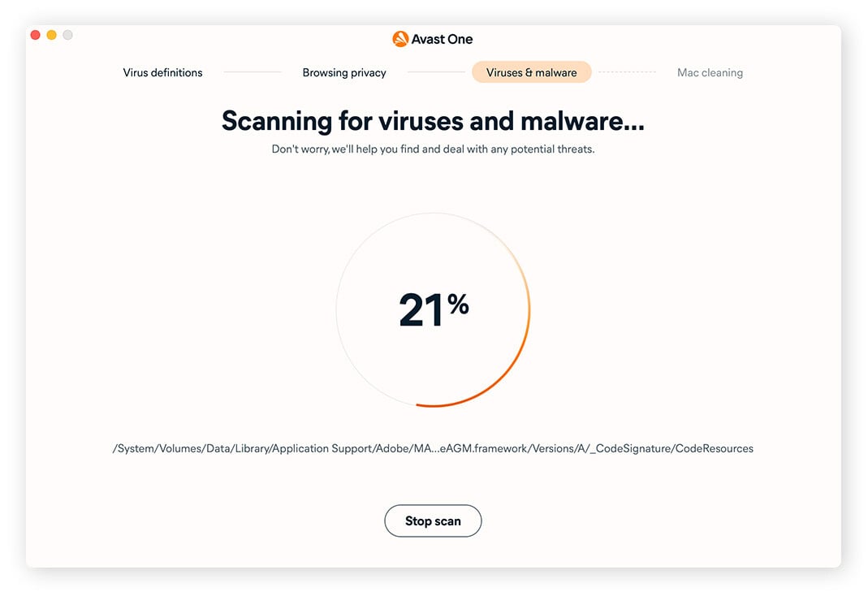
Task: Jump to the "Mac cleaning" step
Action: (709, 72)
